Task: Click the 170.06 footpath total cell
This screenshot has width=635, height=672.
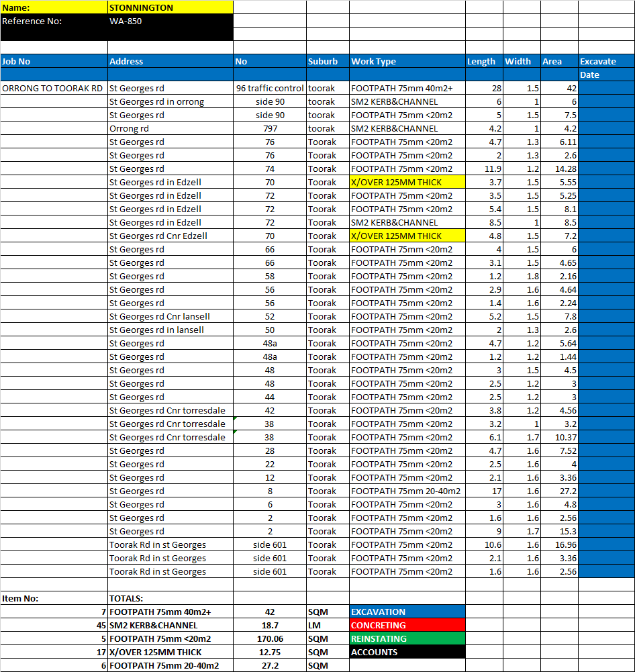Action: [x=270, y=638]
